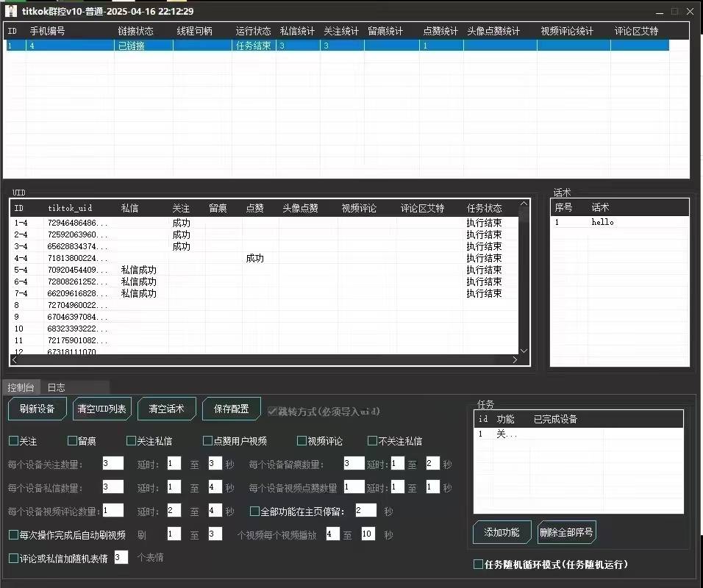Click the 添加功能 button
The width and height of the screenshot is (703, 588).
pos(502,532)
